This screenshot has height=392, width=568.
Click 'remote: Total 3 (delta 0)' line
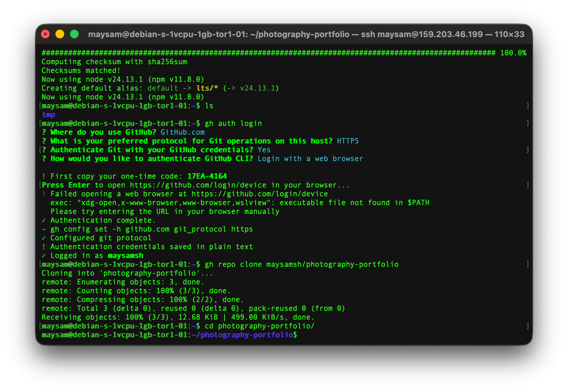point(194,308)
